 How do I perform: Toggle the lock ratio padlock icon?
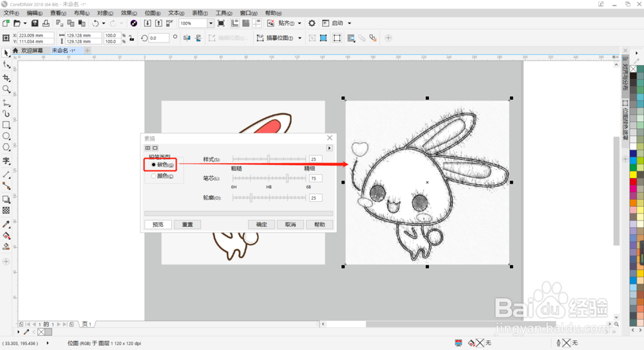coord(131,38)
